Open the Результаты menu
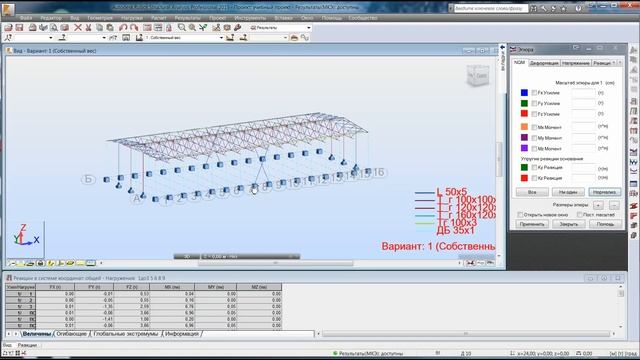This screenshot has height=360, width=640. (187, 18)
